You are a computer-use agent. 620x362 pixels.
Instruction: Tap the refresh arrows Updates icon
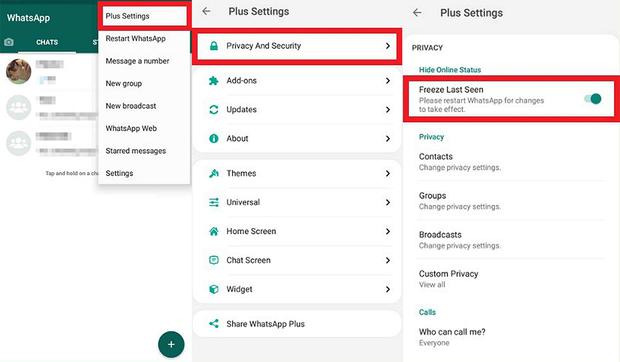pos(214,109)
